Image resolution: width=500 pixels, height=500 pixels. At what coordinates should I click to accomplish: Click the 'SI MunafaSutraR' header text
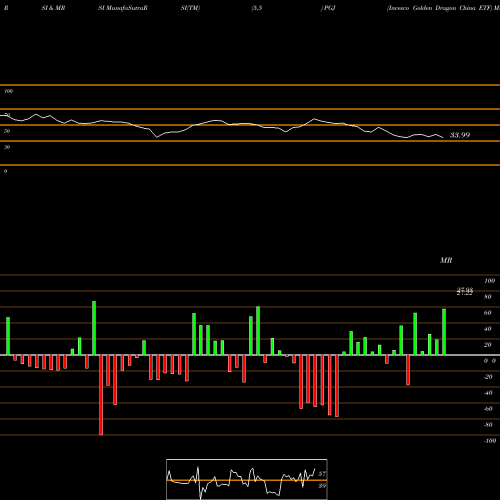pos(123,8)
